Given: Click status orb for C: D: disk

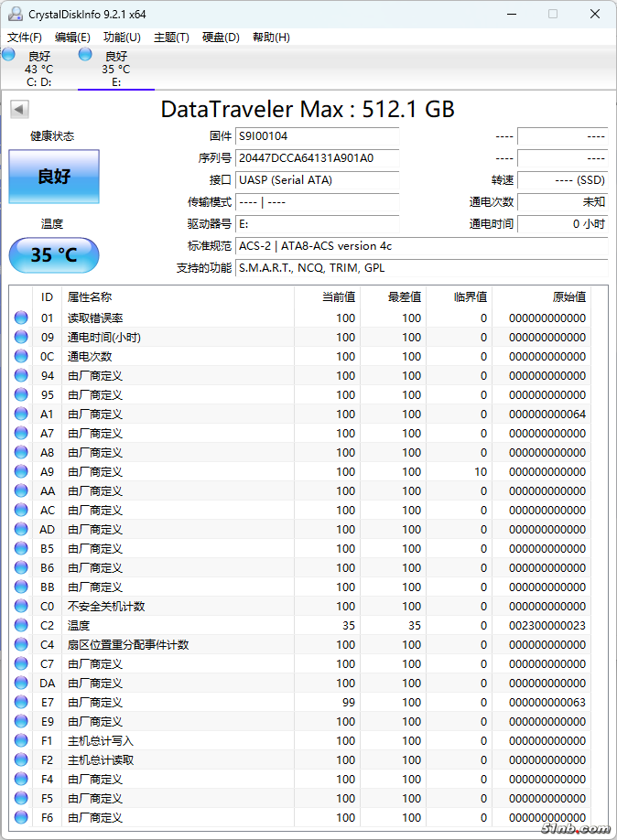Looking at the screenshot, I should [8, 55].
